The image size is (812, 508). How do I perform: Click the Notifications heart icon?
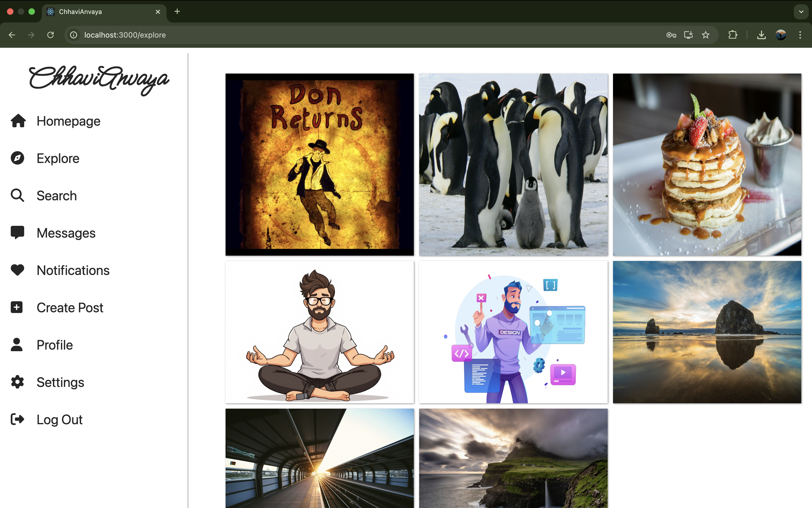tap(17, 270)
